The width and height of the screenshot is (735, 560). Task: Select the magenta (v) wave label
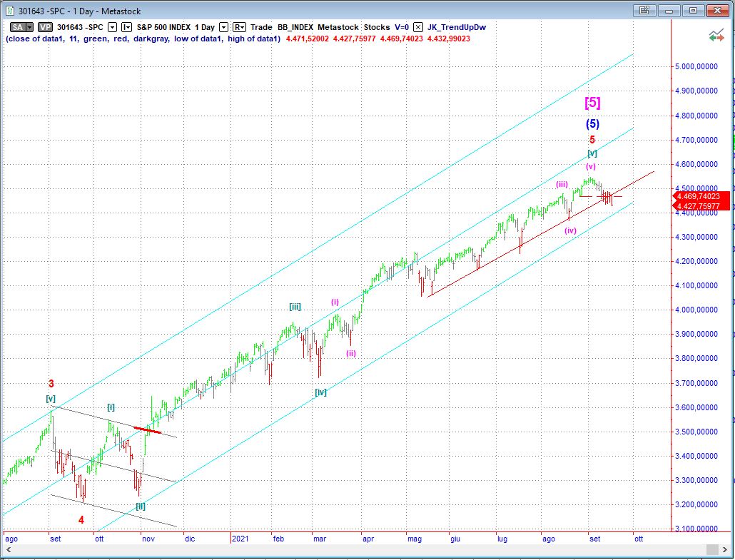591,166
